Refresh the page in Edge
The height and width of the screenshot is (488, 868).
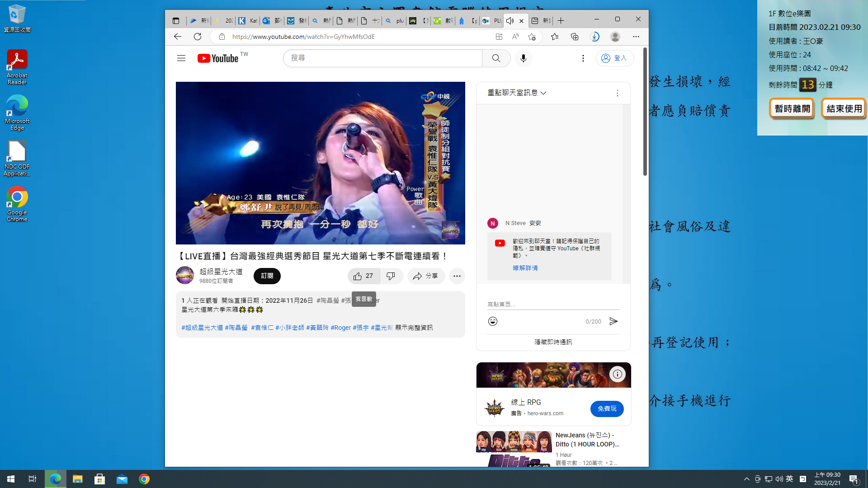[x=198, y=37]
